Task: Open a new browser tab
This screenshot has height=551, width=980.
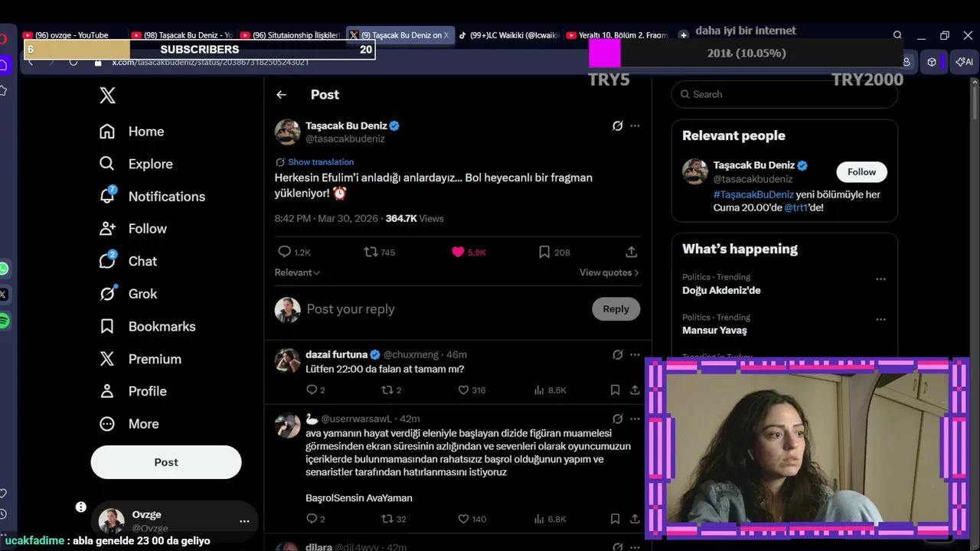Action: 683,35
